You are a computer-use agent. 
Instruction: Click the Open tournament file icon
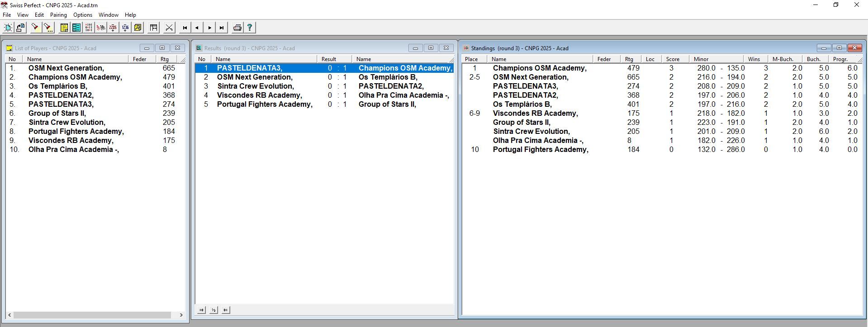tap(20, 28)
